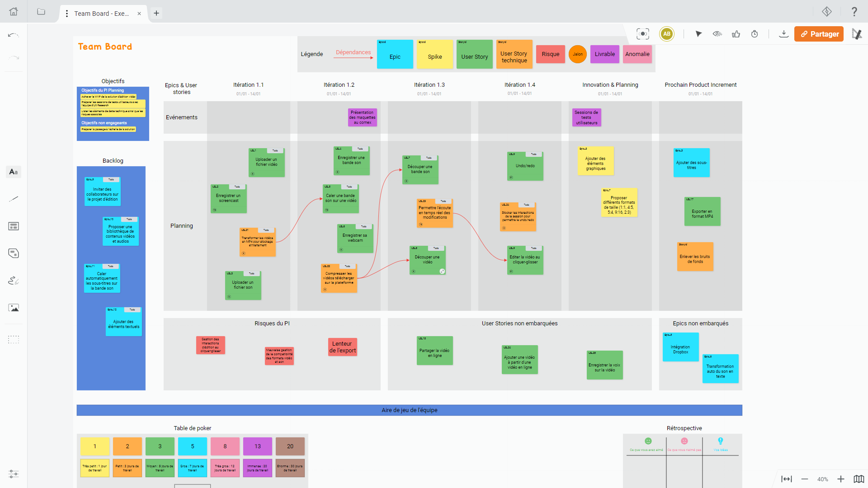Toggle the Livrable legend indicator
This screenshot has width=868, height=488.
click(x=605, y=54)
